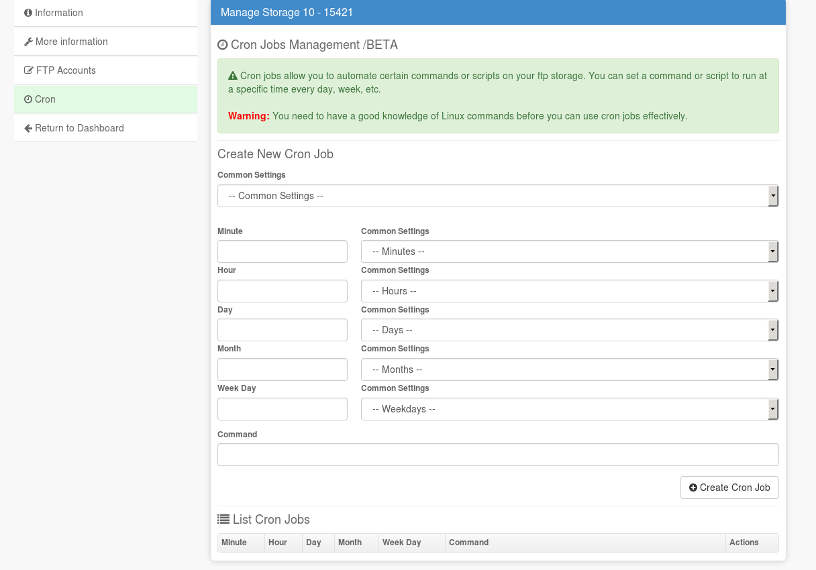The width and height of the screenshot is (816, 570).
Task: Open the FTP Accounts sidebar item
Action: point(106,70)
